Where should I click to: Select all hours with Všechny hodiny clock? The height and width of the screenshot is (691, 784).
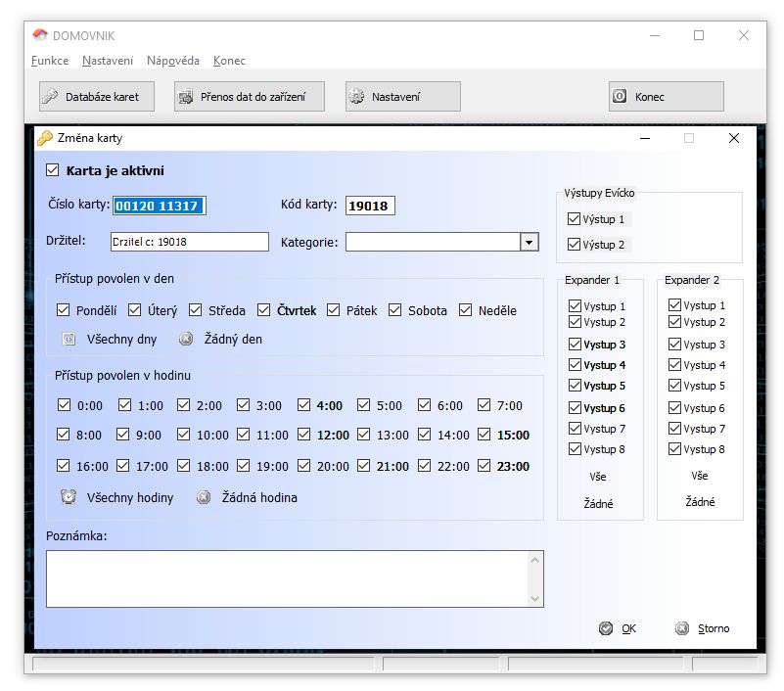[x=69, y=497]
